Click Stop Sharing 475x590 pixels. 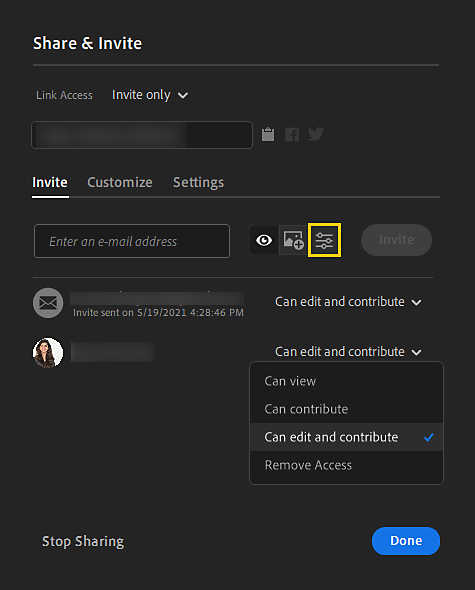(83, 541)
